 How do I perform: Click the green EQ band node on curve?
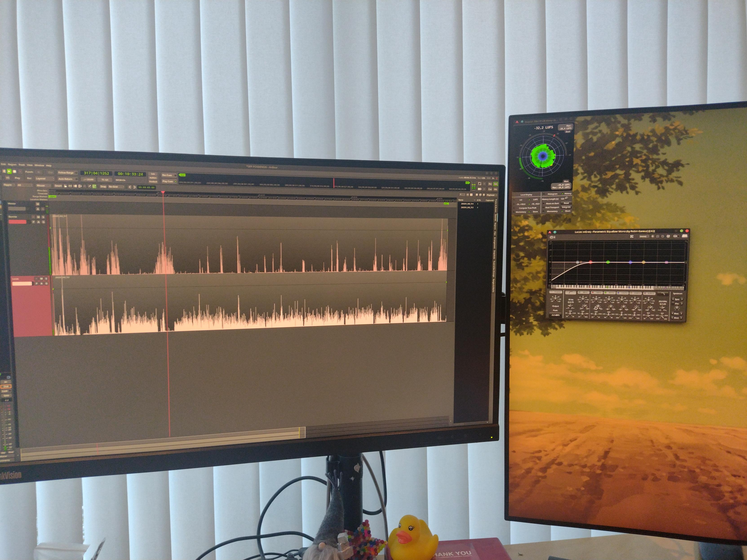(x=608, y=262)
